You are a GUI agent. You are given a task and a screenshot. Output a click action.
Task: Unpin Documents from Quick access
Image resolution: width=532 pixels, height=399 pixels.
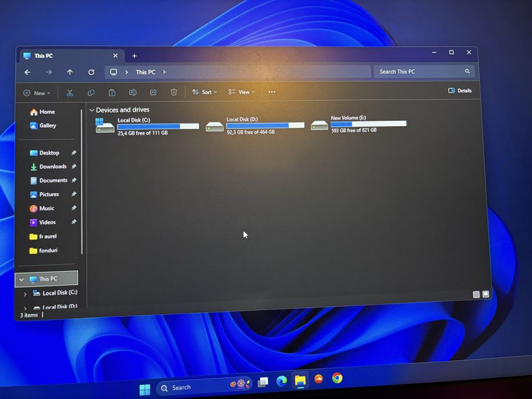pyautogui.click(x=74, y=180)
